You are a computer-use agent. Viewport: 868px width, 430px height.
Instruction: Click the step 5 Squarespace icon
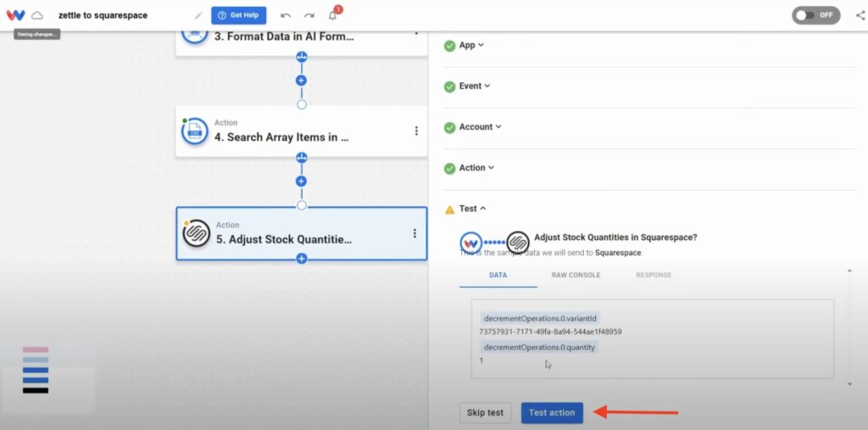tap(197, 234)
